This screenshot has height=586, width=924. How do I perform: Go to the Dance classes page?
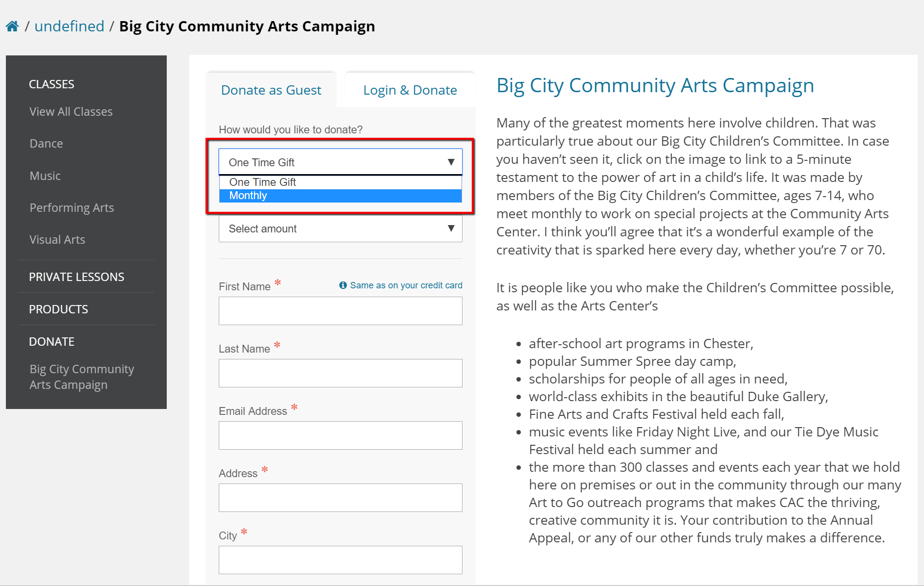46,144
